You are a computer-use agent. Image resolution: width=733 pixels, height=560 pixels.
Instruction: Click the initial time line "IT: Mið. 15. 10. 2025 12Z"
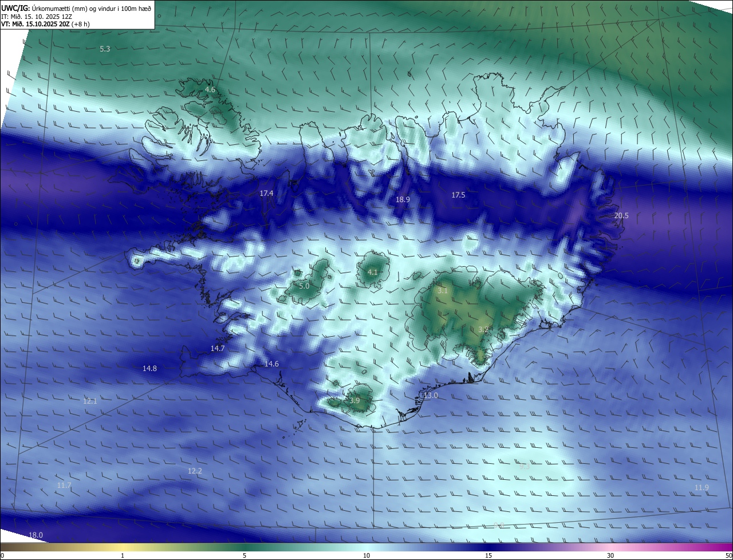point(37,17)
